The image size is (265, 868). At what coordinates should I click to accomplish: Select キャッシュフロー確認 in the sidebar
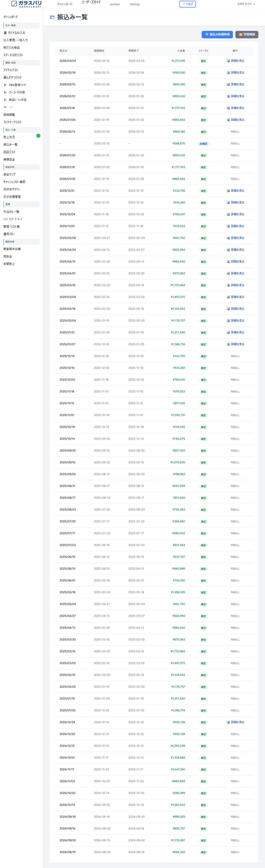14,182
